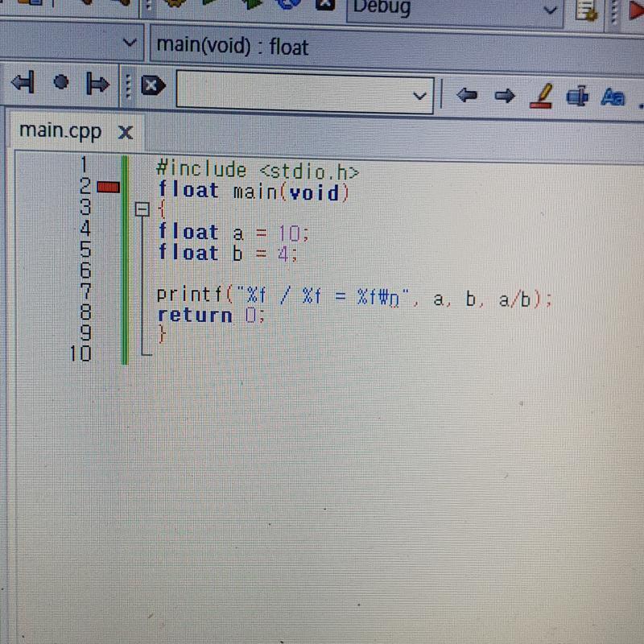Image resolution: width=644 pixels, height=644 pixels.
Task: Click the #include <stdio.h> line
Action: (258, 171)
